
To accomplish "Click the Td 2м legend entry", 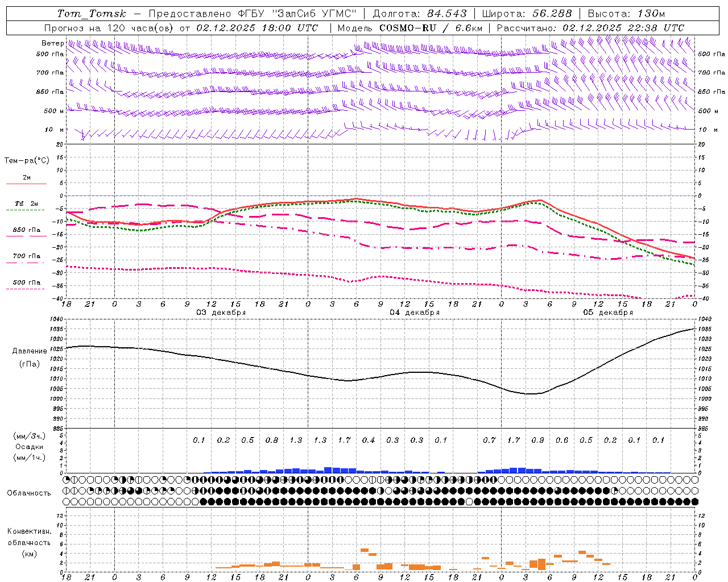I will pyautogui.click(x=26, y=203).
